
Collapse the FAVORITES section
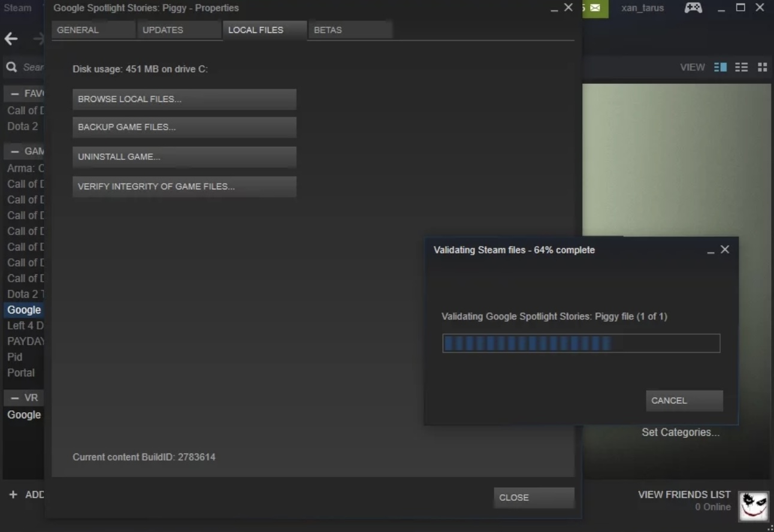pos(14,93)
